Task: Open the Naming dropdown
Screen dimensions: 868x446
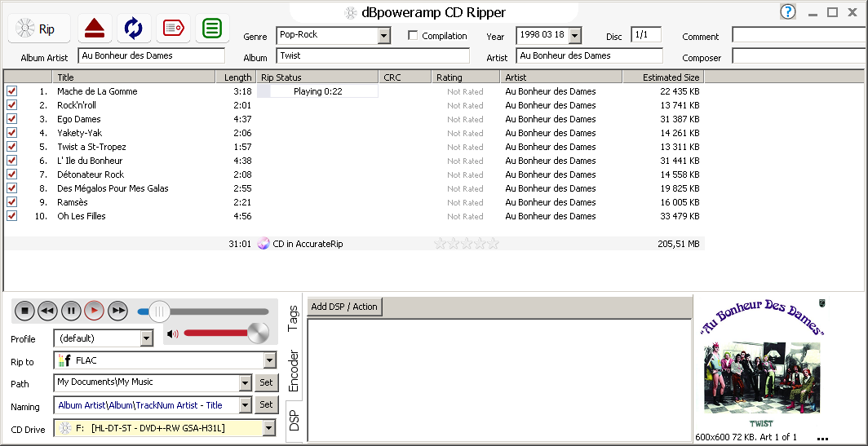Action: click(246, 405)
